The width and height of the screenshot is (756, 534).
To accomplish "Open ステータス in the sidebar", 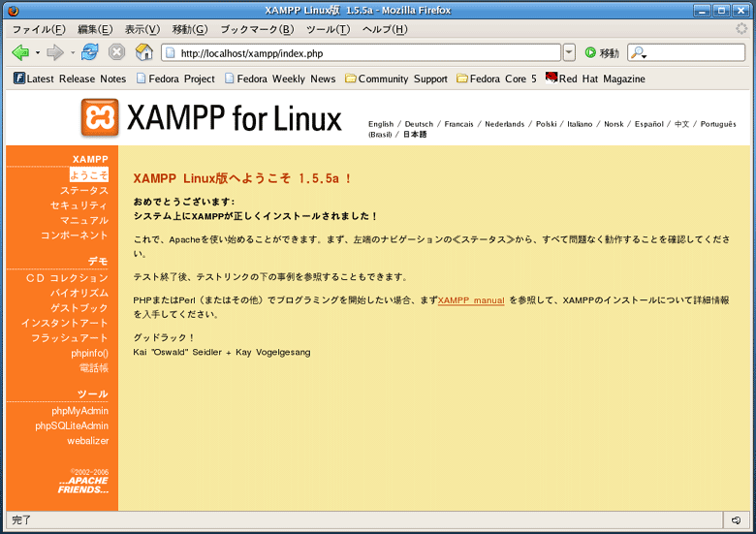I will [x=84, y=190].
